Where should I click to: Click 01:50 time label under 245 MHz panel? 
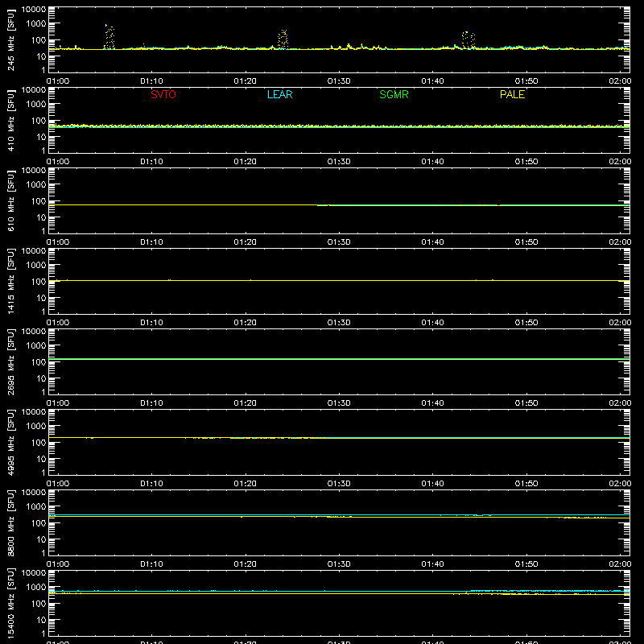coord(526,81)
